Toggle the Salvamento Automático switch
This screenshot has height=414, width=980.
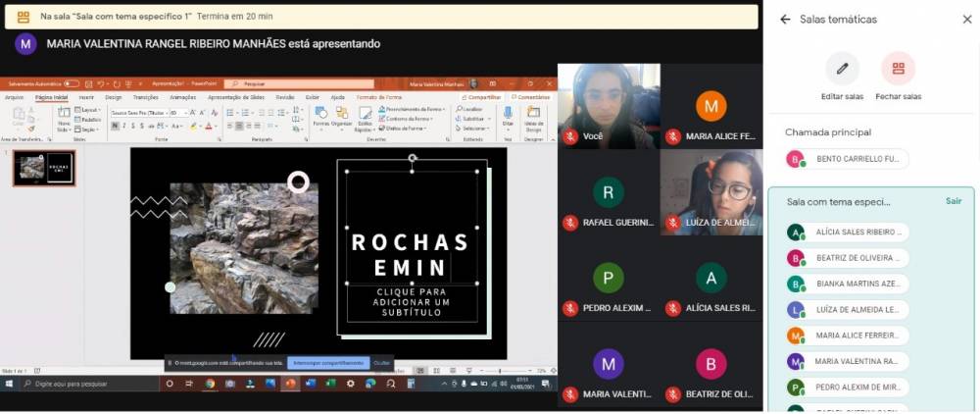click(71, 84)
